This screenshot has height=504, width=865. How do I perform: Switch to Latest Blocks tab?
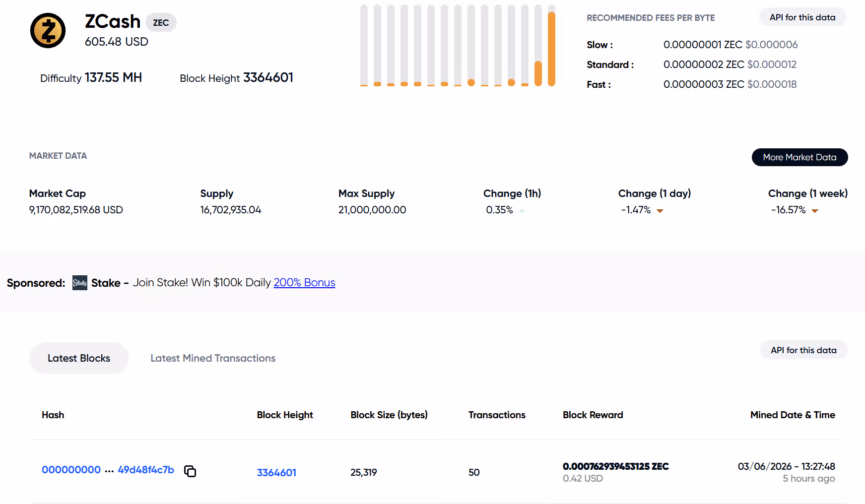[x=79, y=358]
